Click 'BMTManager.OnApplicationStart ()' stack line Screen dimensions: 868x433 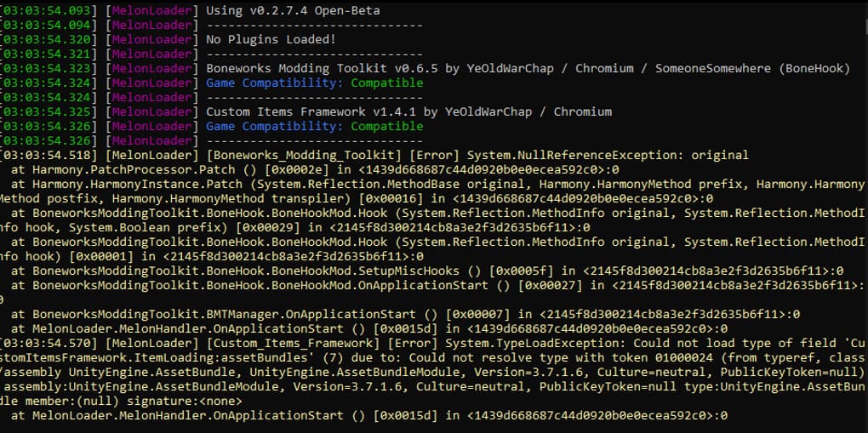click(x=323, y=314)
